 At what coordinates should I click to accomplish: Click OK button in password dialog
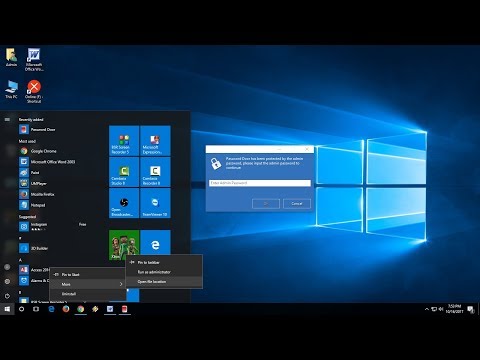click(266, 204)
